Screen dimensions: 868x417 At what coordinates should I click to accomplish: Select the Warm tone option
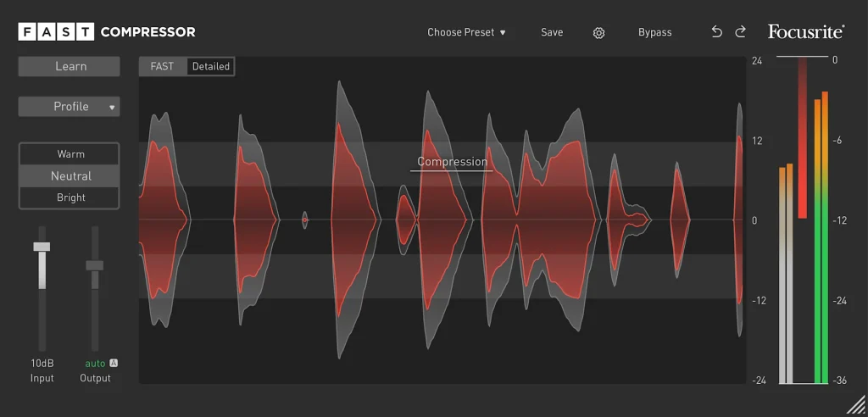point(70,154)
